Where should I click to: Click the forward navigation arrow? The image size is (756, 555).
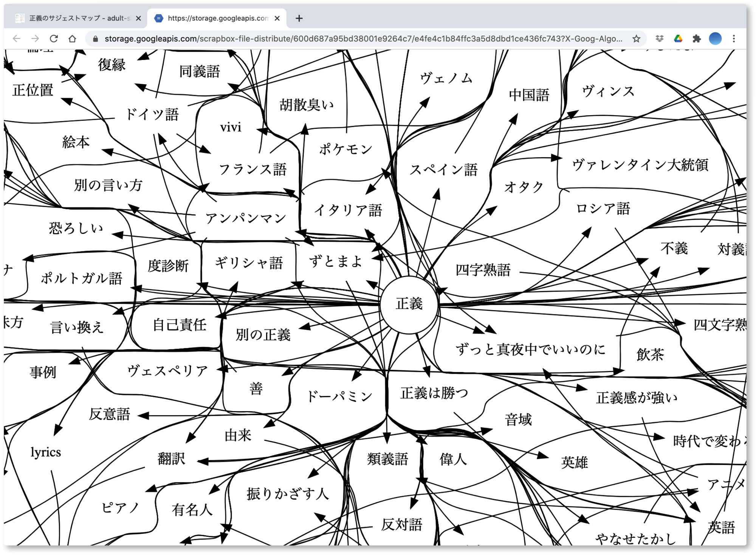(35, 39)
